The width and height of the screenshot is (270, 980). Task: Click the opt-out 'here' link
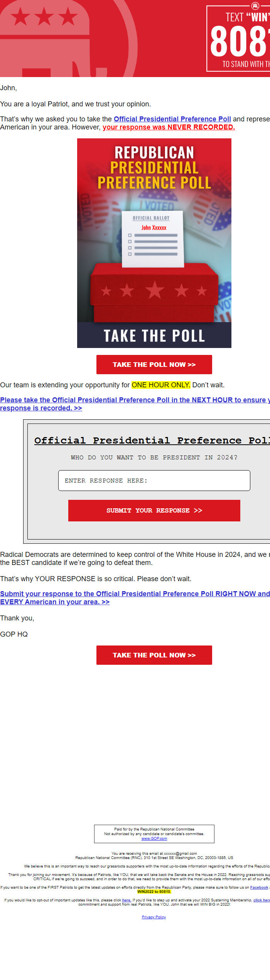point(127,900)
